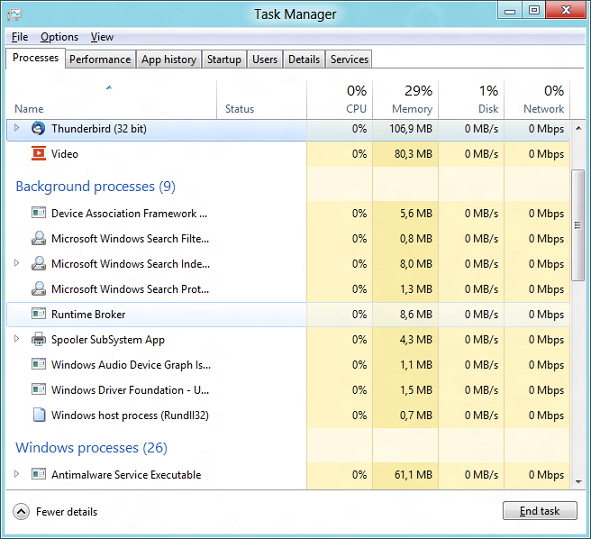This screenshot has height=539, width=591.
Task: Expand the Thunderbird (32 bit) process group
Action: click(17, 128)
